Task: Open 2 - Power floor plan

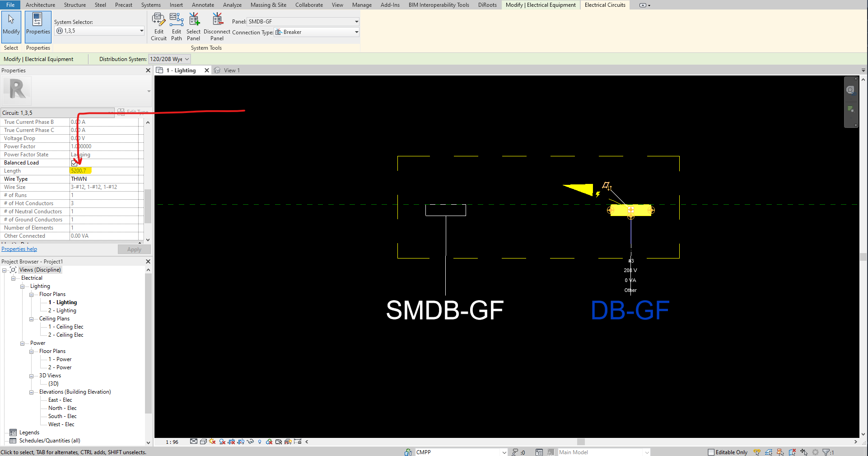Action: (x=60, y=367)
